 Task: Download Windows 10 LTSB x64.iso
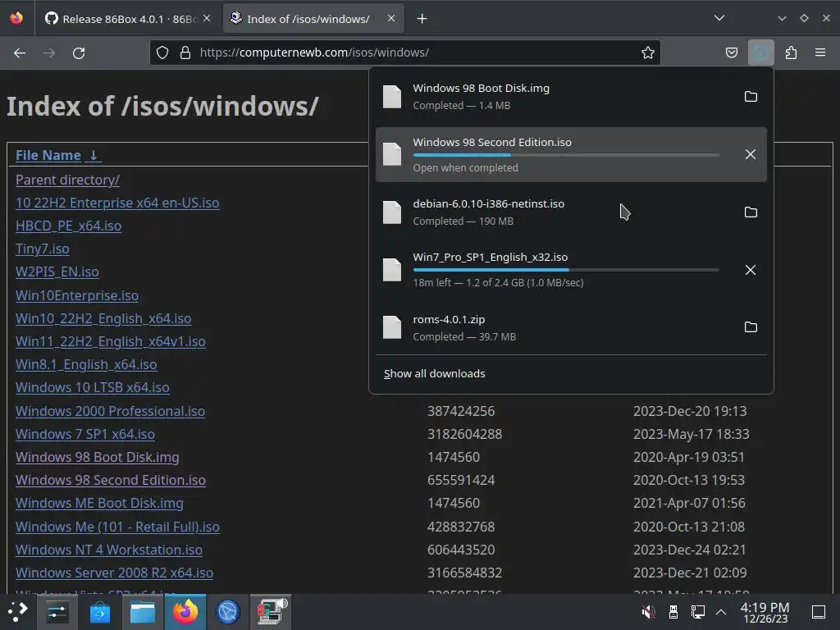(x=93, y=388)
